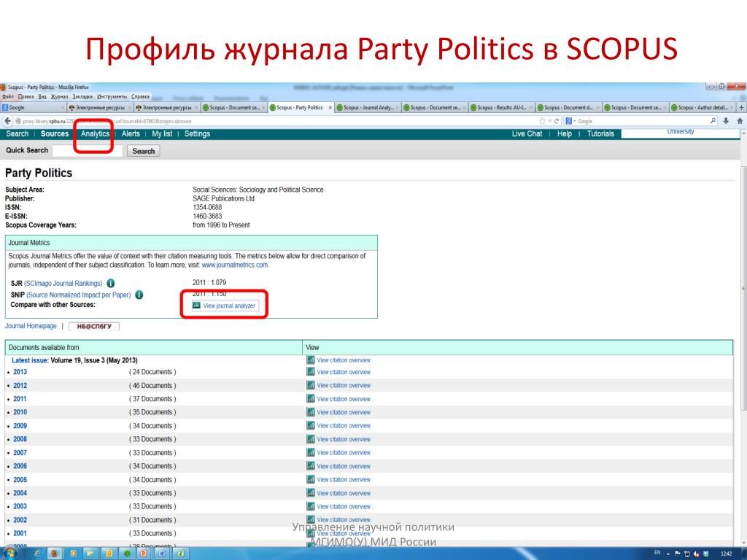Open the Файл menu
747x560 pixels.
pyautogui.click(x=8, y=97)
